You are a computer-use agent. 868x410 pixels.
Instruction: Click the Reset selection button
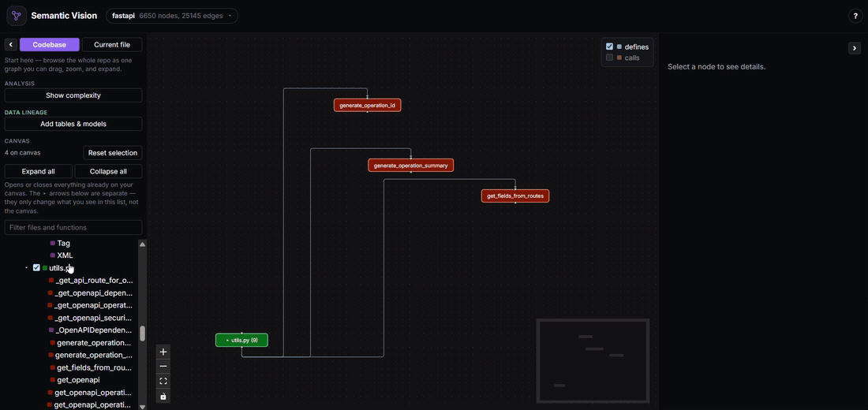[x=113, y=153]
